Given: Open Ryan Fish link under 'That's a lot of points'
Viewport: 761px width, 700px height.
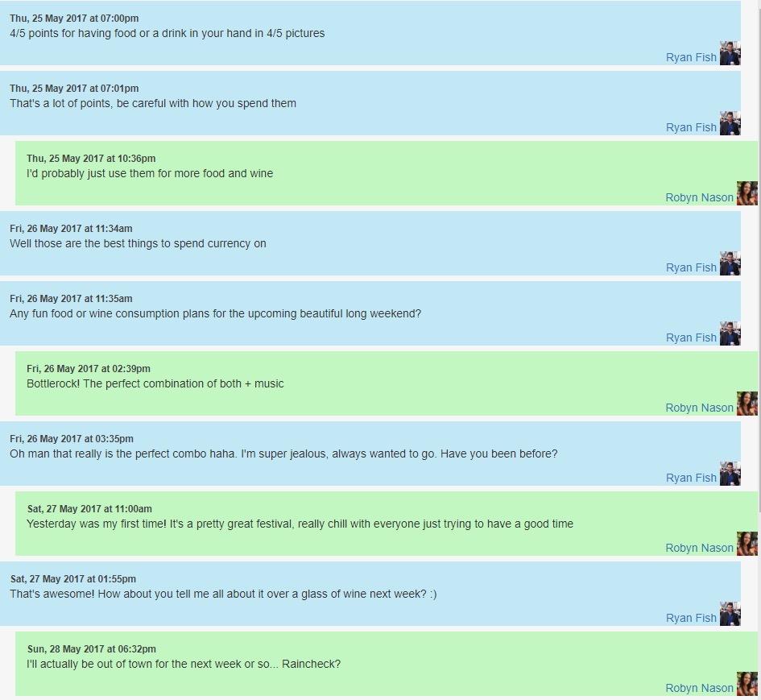Looking at the screenshot, I should click(691, 127).
